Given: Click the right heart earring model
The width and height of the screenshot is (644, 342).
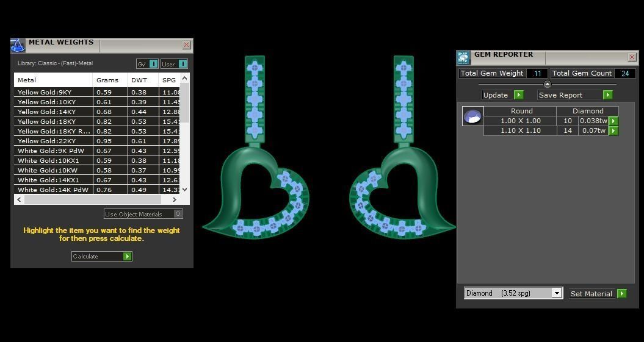Looking at the screenshot, I should coord(402,148).
